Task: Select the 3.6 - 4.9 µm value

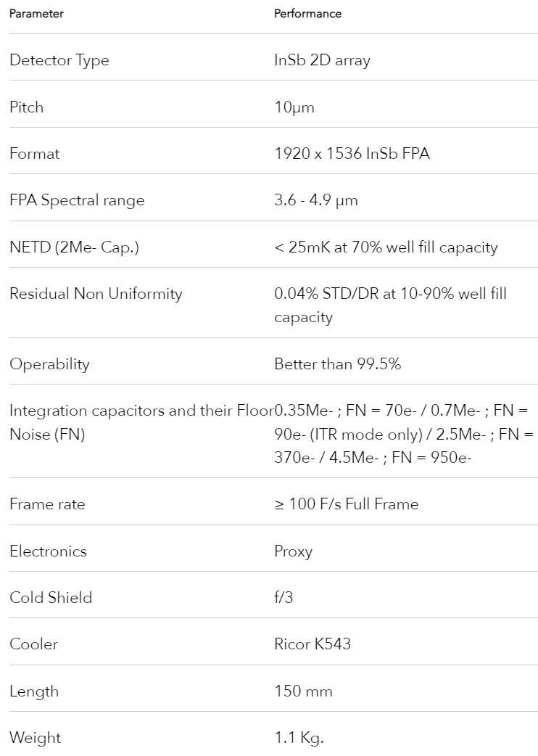Action: point(316,200)
